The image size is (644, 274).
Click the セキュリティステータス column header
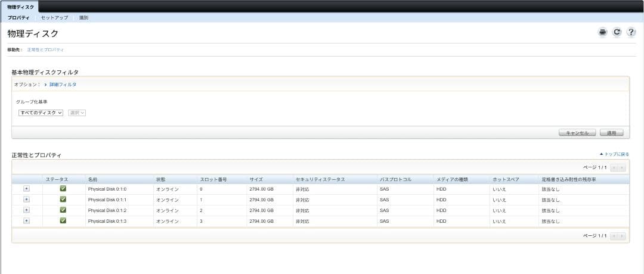335,179
